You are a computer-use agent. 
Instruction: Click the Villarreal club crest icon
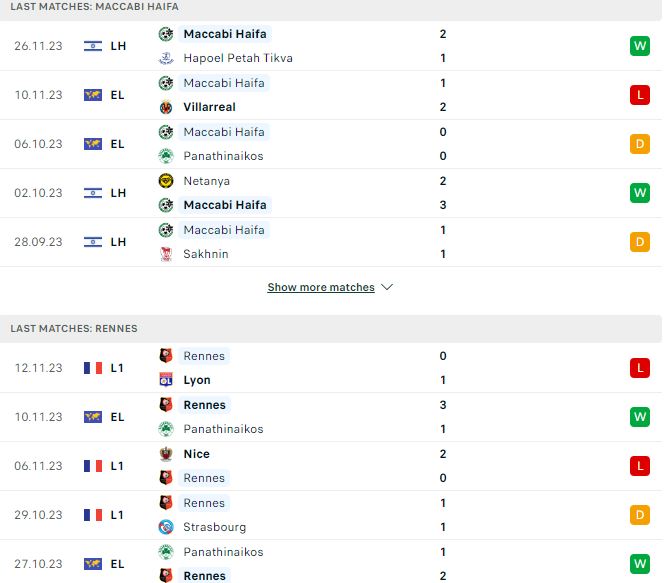(166, 107)
